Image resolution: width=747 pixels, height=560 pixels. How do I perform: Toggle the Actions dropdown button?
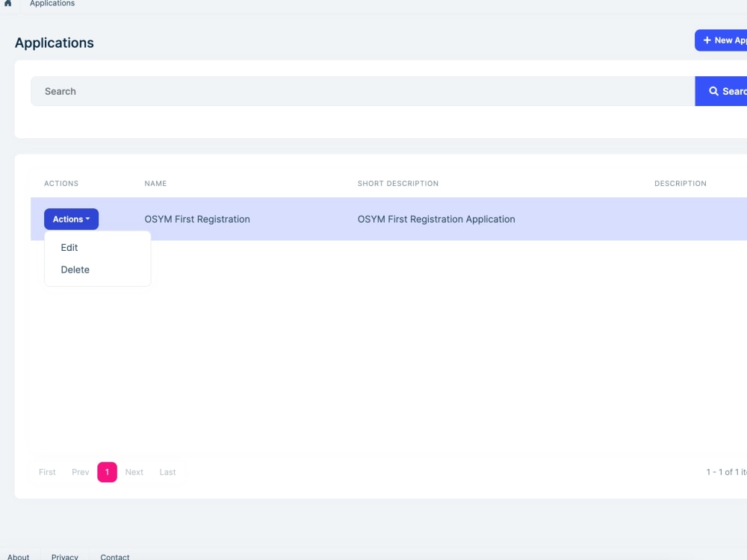pyautogui.click(x=72, y=219)
